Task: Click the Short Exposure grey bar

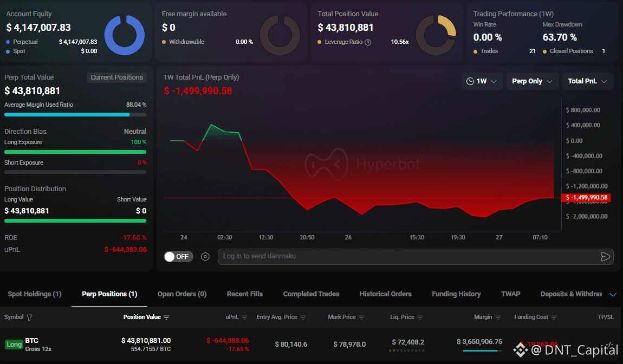Action: click(75, 172)
